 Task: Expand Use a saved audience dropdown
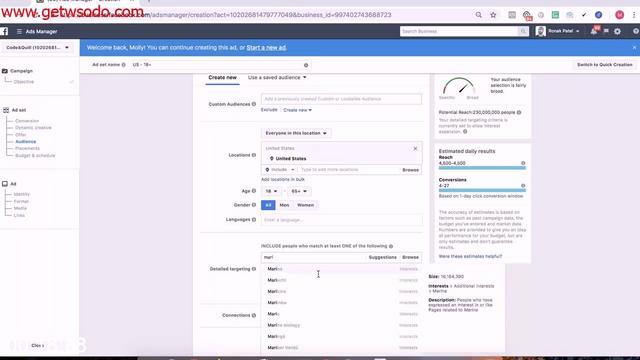(277, 78)
